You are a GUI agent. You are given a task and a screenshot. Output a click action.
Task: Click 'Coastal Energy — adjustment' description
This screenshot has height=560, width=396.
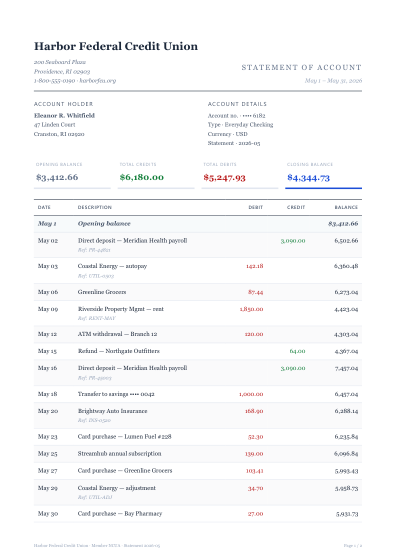117,488
